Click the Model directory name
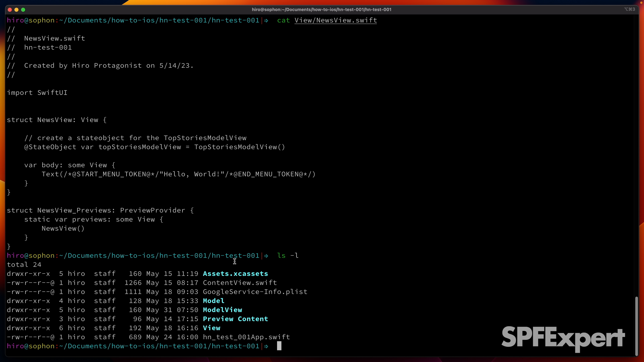This screenshot has height=362, width=644. point(214,301)
